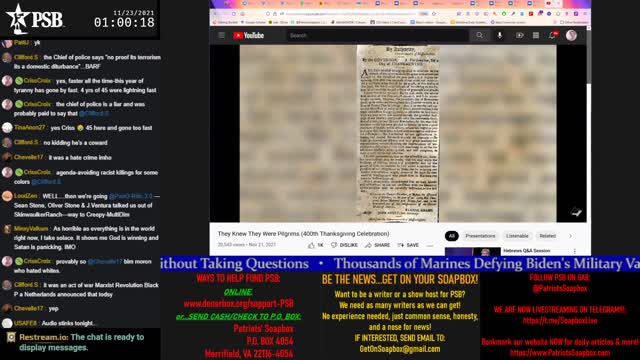The image size is (640, 360).
Task: Click the scrolling Marines news ticker headline
Action: coord(487,264)
